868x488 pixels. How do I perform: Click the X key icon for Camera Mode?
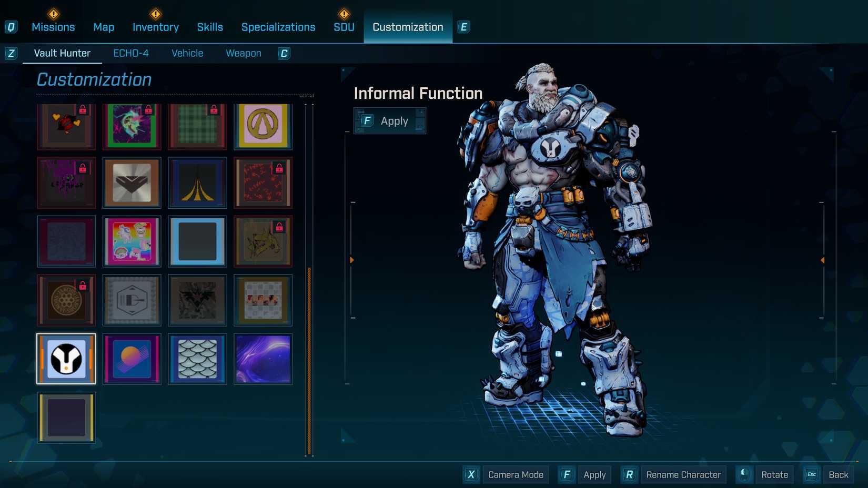coord(471,475)
